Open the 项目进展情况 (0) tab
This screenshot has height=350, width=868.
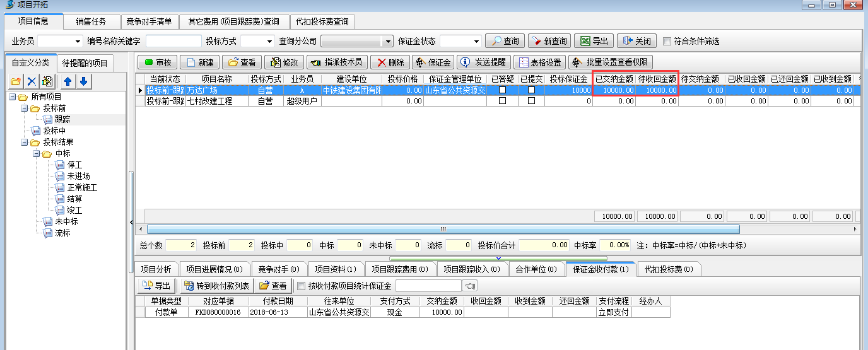click(x=215, y=269)
